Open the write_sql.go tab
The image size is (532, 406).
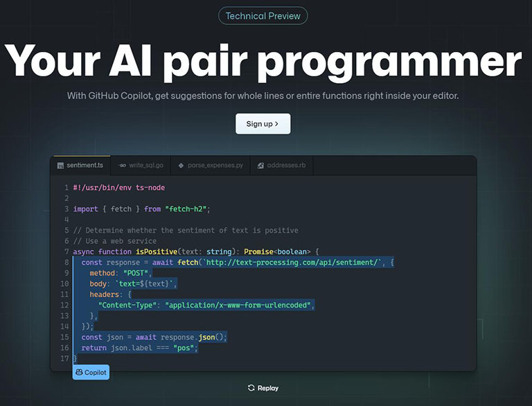pos(141,166)
